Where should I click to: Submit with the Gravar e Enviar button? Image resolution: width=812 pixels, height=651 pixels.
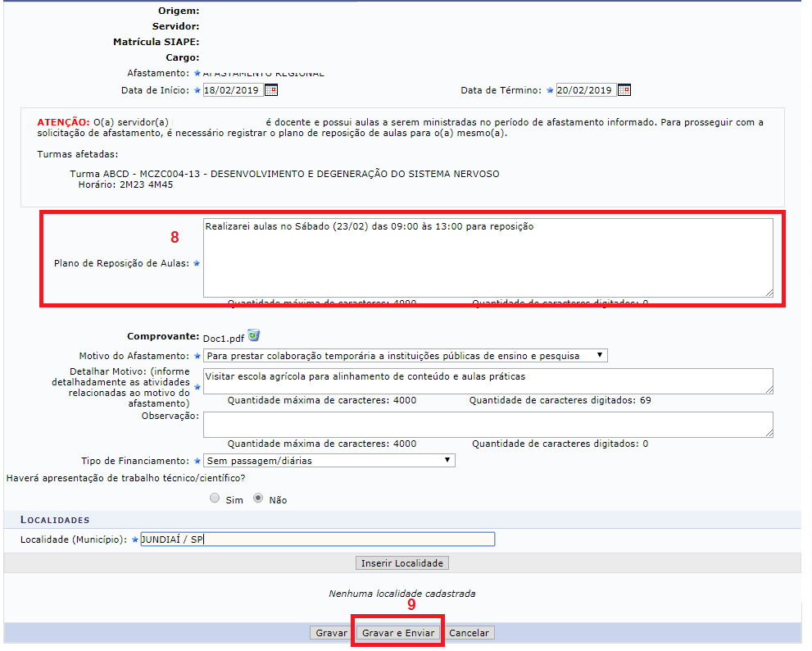tap(399, 633)
